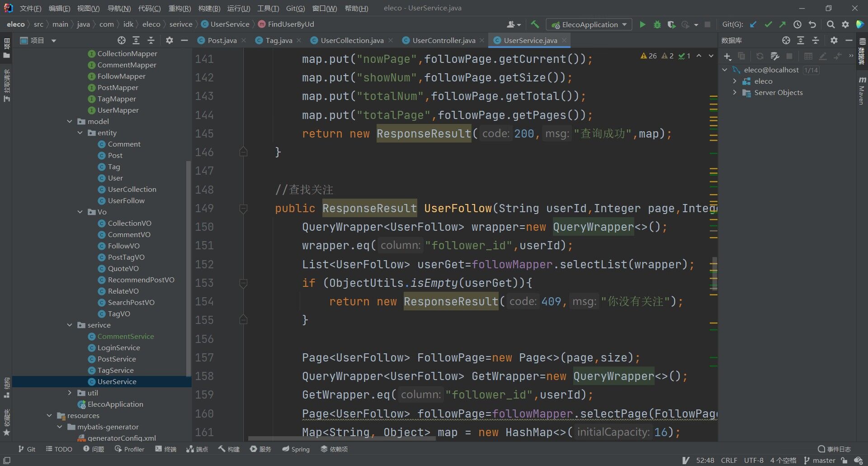Open the 代码(C) menu
868x466 pixels.
pyautogui.click(x=149, y=8)
